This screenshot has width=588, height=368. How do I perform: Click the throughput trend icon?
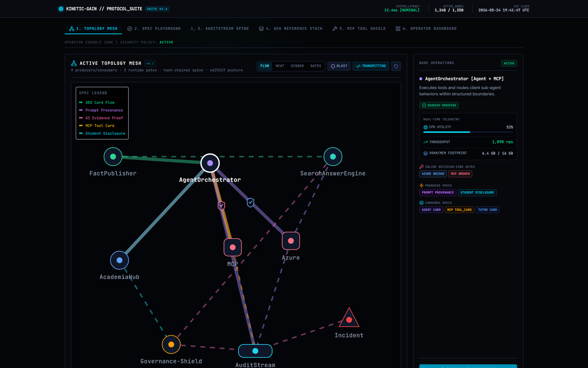pos(426,142)
